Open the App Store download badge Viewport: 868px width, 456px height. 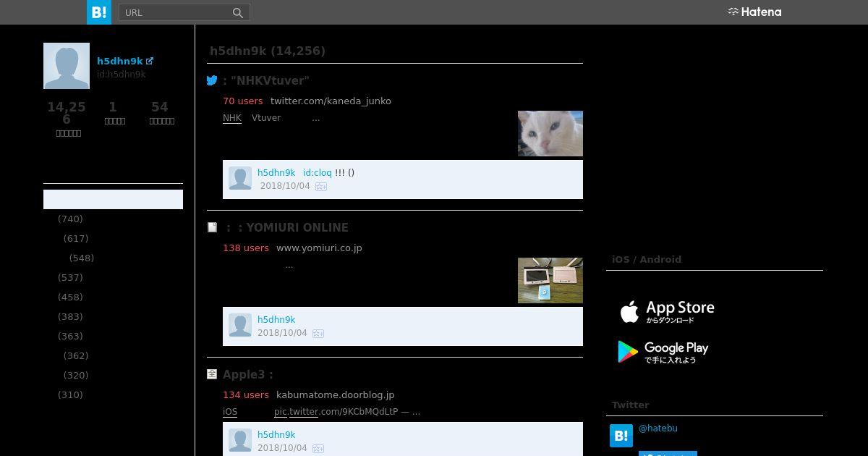click(x=666, y=312)
